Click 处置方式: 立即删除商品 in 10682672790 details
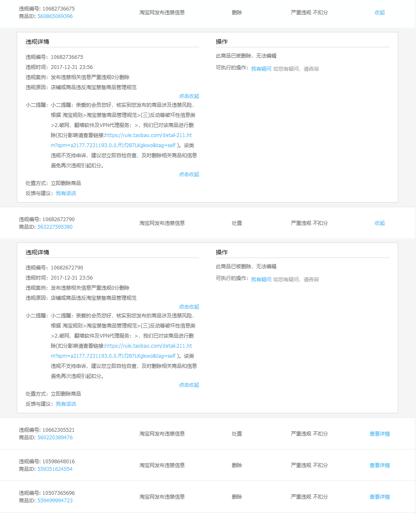This screenshot has width=420, height=515. click(53, 394)
